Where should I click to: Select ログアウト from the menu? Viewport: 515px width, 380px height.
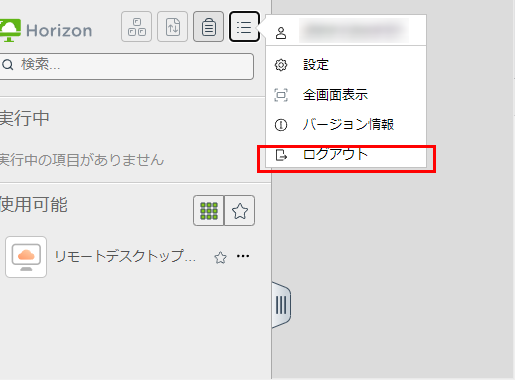tap(346, 155)
